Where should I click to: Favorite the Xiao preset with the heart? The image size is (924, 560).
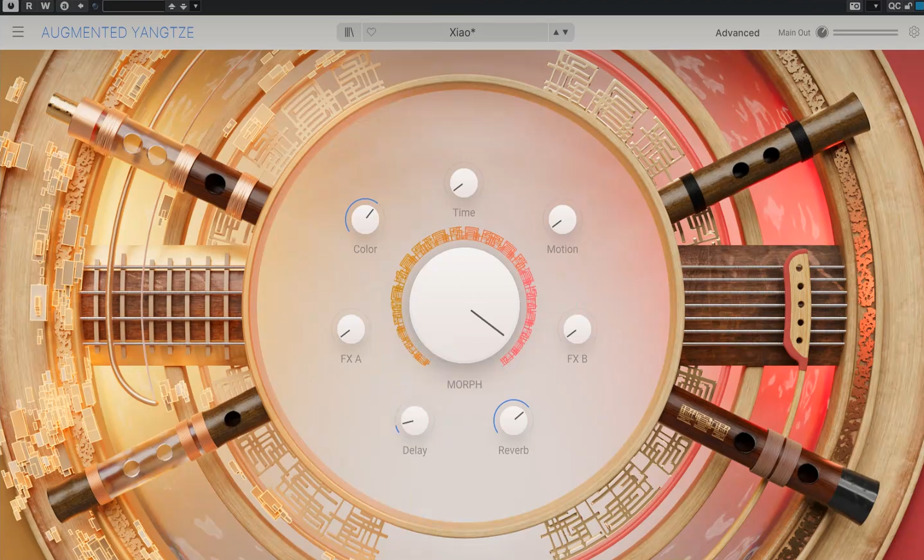coord(371,32)
